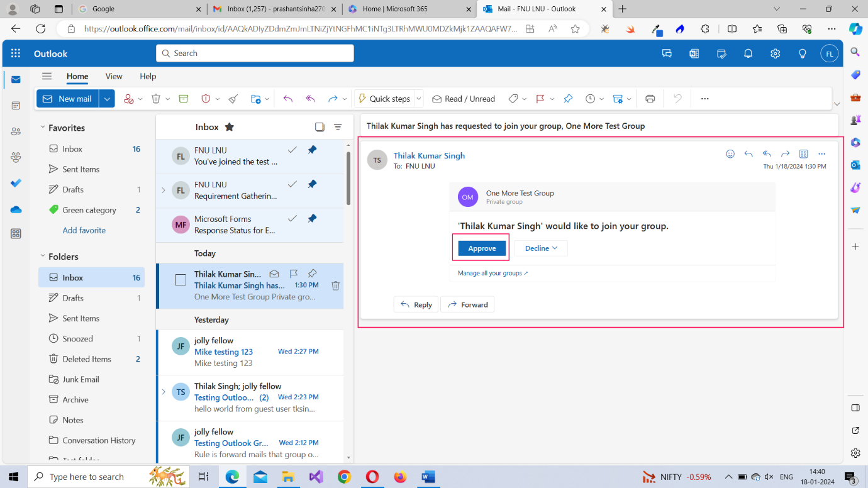Unpin the Microsoft Forms message

click(312, 218)
